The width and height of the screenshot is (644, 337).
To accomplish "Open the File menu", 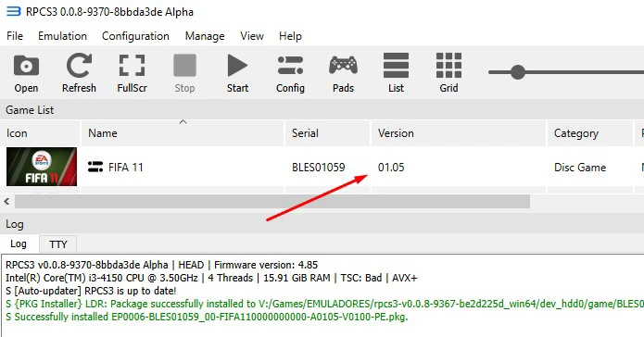I will point(15,36).
